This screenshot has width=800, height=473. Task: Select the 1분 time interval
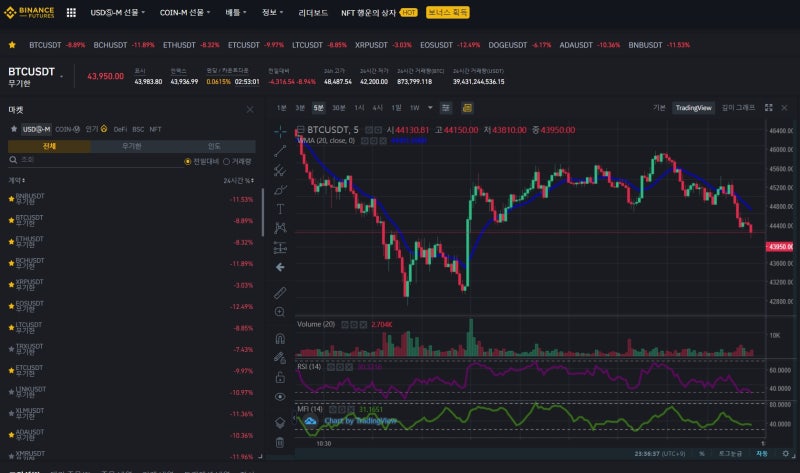coord(282,108)
